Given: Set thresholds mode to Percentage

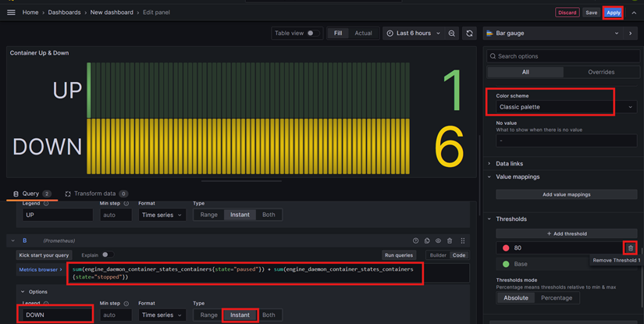Looking at the screenshot, I should pos(557,297).
